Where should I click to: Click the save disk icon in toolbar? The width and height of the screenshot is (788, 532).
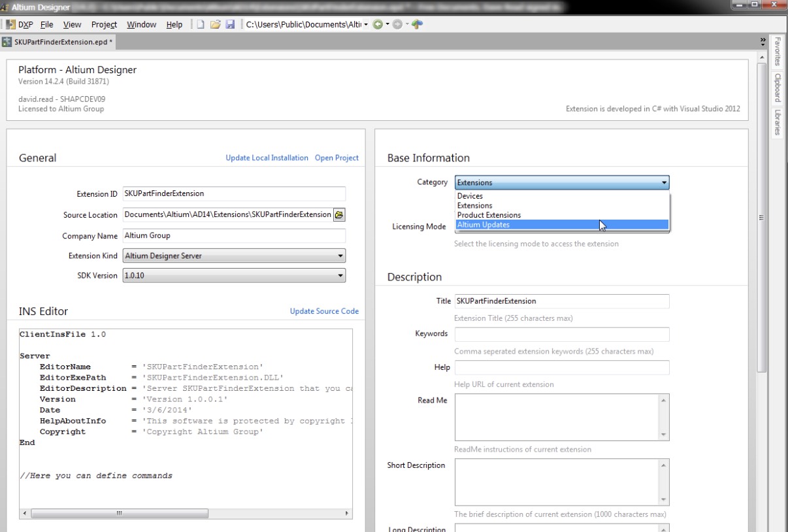(x=230, y=24)
